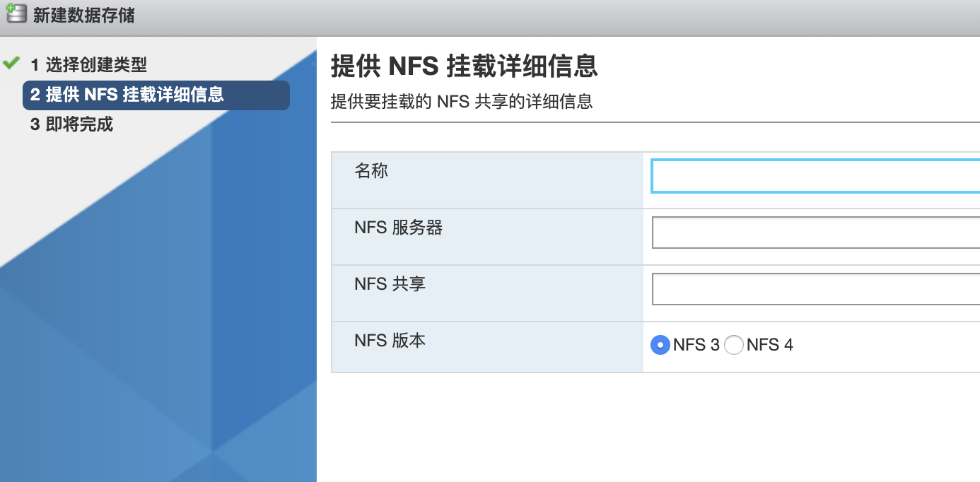Click the 提供 NFS 挂载详细信息 page title
The image size is (980, 482).
point(462,68)
